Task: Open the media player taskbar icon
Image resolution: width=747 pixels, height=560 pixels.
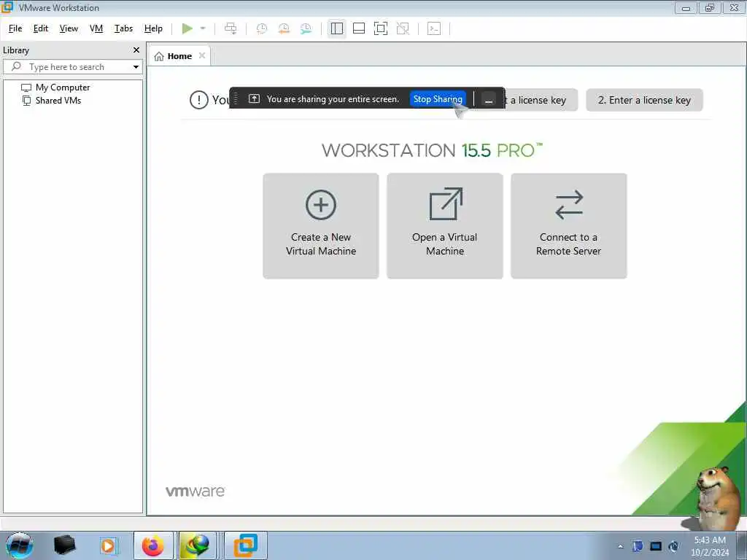Action: click(x=108, y=545)
